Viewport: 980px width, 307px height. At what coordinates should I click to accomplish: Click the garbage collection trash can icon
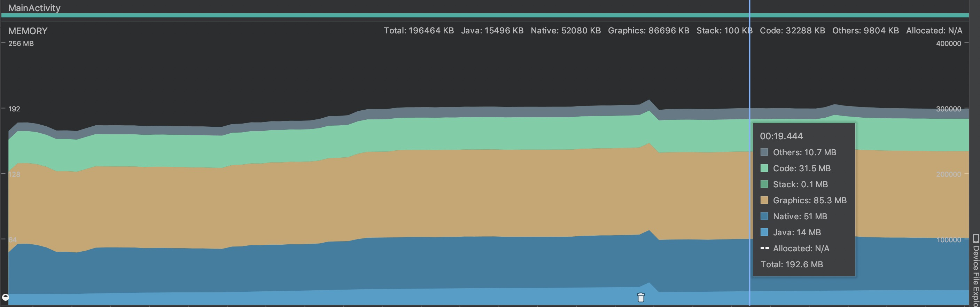pos(641,297)
